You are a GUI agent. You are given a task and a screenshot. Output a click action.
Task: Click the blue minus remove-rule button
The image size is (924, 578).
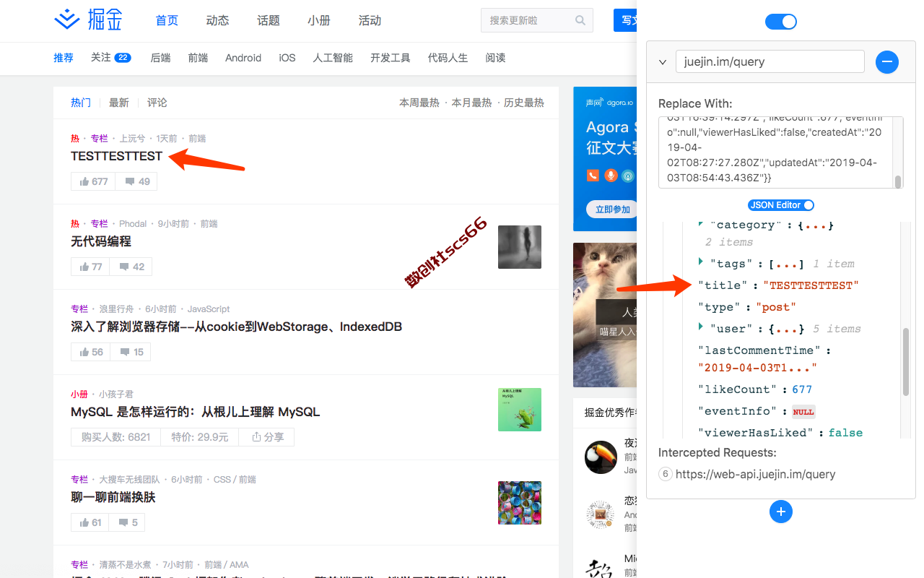coord(887,61)
